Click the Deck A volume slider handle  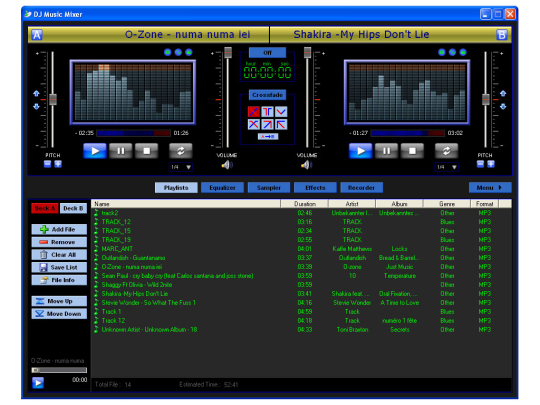(x=228, y=53)
